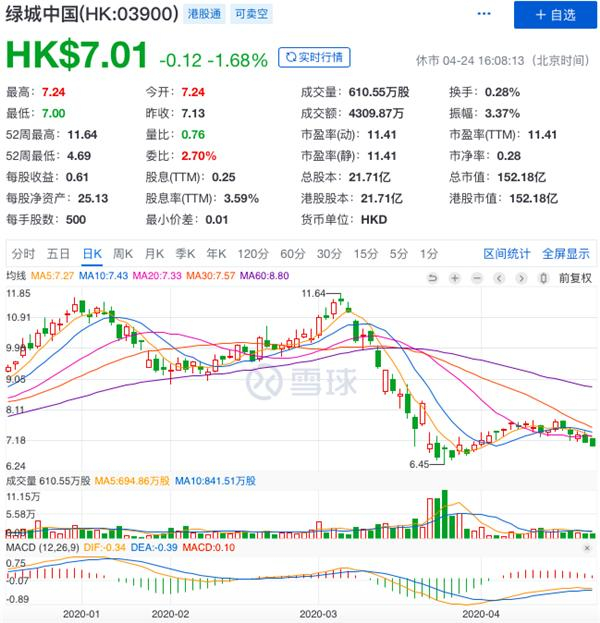Screen dimensions: 600x623
Task: Click the candlestick style icon next to 前复权
Action: point(544,278)
